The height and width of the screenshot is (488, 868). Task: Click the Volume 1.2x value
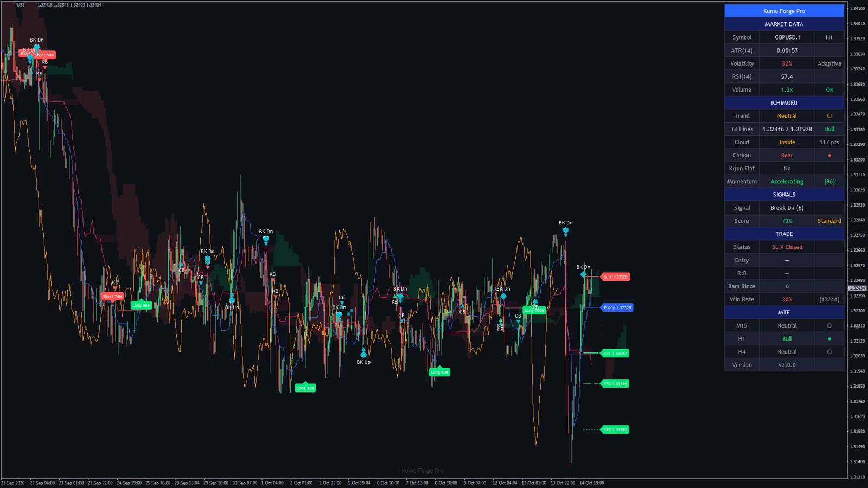click(x=787, y=90)
